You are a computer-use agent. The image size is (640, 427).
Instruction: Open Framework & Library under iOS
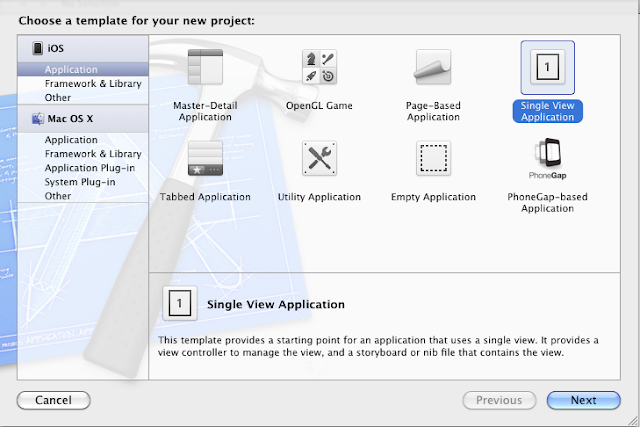93,84
